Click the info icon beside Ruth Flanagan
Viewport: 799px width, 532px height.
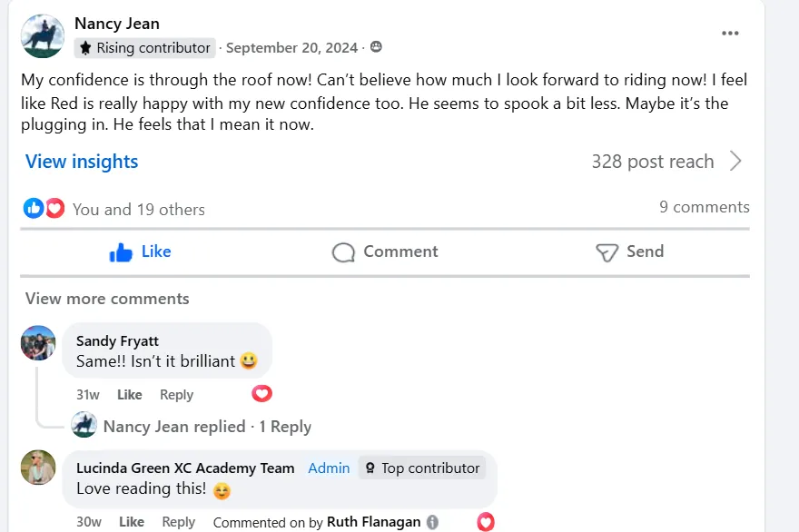(x=432, y=522)
